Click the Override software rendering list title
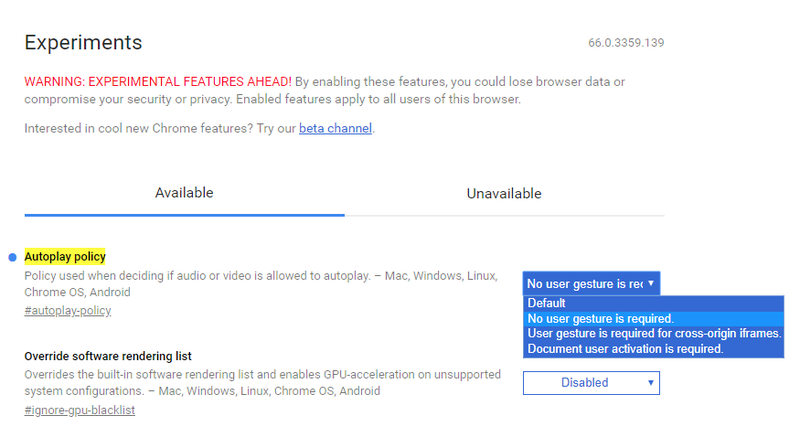The height and width of the screenshot is (437, 800). [108, 356]
